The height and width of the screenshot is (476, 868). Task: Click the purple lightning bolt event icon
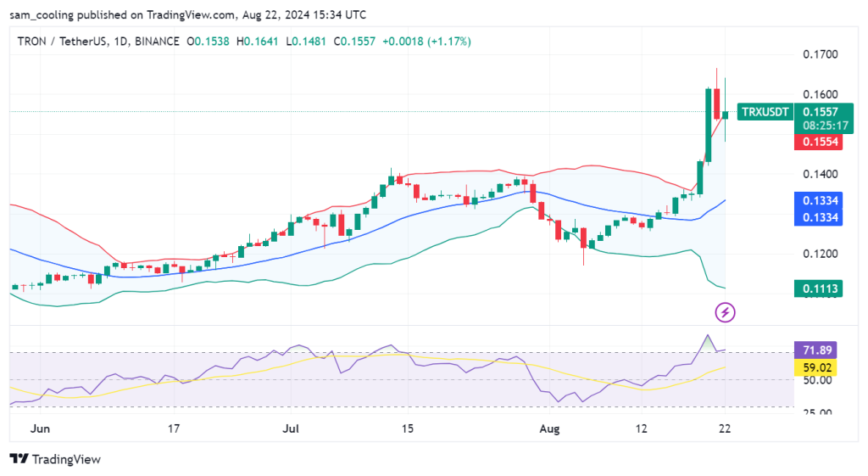tap(725, 312)
